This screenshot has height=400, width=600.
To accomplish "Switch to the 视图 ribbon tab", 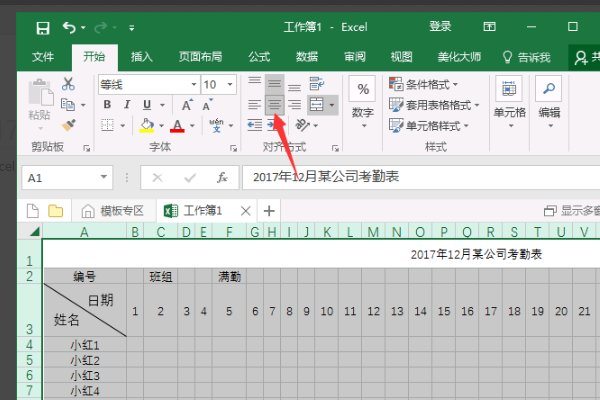I will click(x=401, y=57).
